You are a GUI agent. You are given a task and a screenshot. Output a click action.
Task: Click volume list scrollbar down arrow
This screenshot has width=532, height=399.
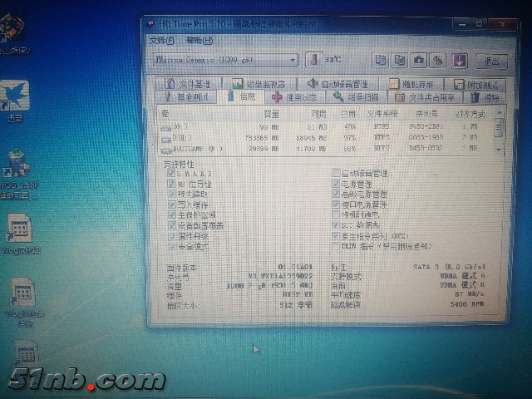pyautogui.click(x=499, y=150)
